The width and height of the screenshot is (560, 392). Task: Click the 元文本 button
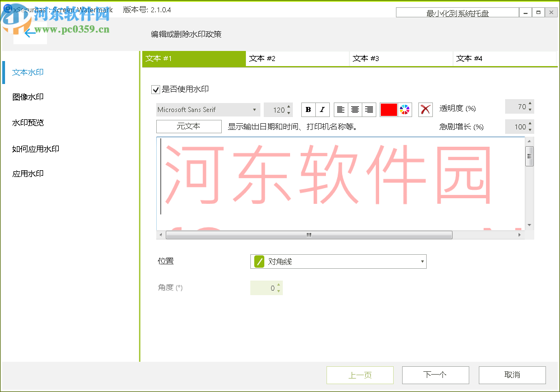point(188,126)
